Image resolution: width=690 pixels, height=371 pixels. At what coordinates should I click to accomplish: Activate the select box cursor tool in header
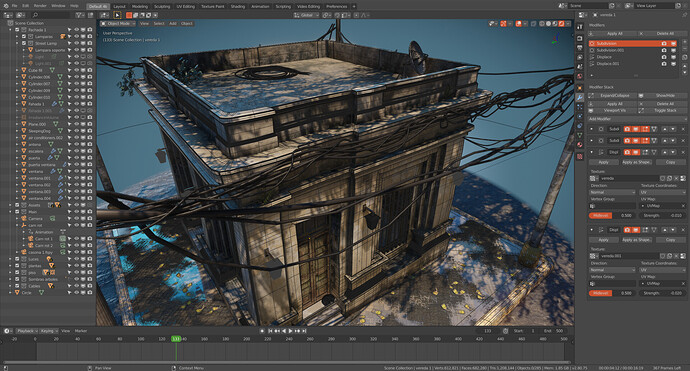(x=117, y=15)
